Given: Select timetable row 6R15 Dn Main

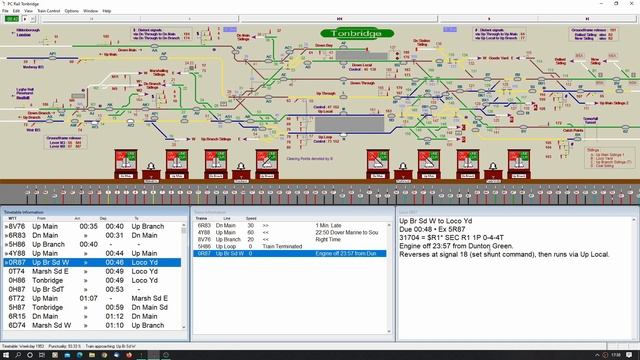Looking at the screenshot, I should (x=92, y=316).
